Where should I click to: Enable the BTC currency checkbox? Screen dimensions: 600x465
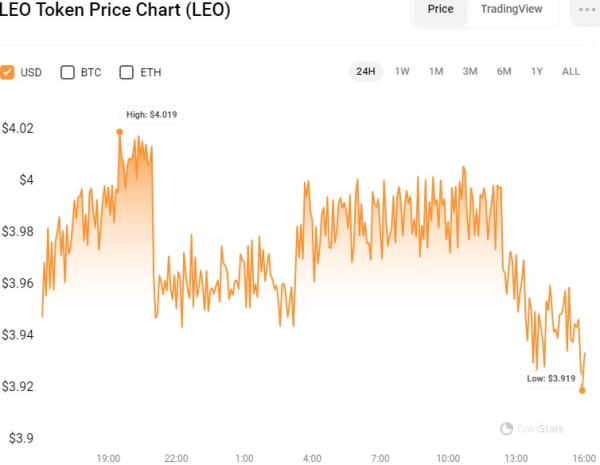(68, 72)
